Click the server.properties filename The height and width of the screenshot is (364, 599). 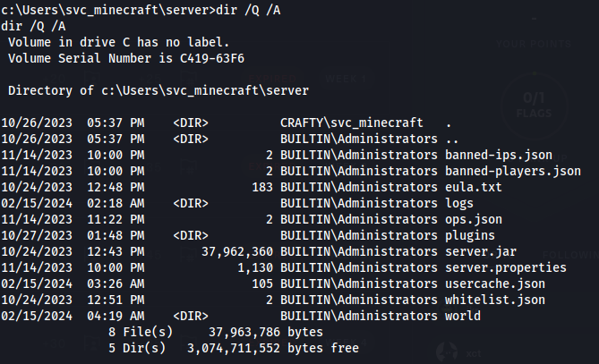pos(505,267)
